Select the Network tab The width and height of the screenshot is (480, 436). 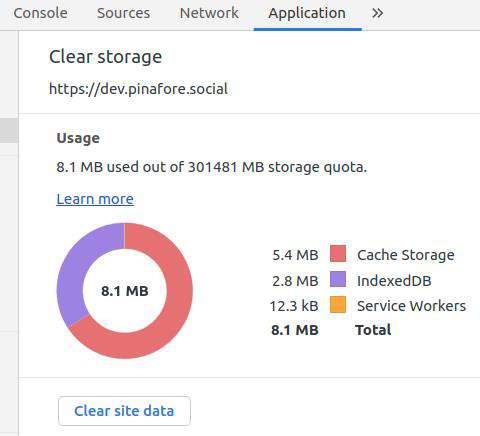(209, 13)
